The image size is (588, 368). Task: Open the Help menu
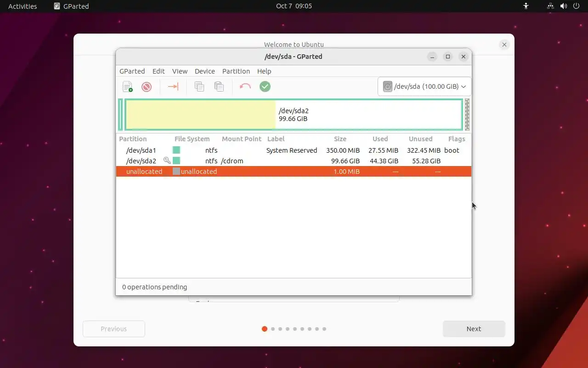pyautogui.click(x=264, y=71)
